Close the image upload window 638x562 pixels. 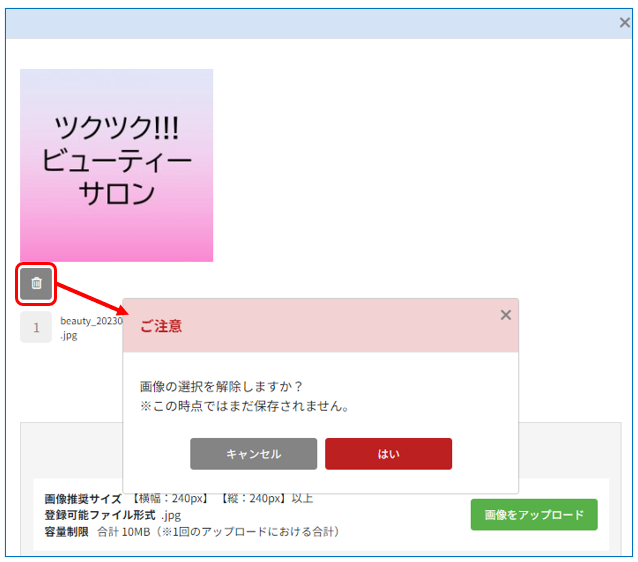coord(625,22)
